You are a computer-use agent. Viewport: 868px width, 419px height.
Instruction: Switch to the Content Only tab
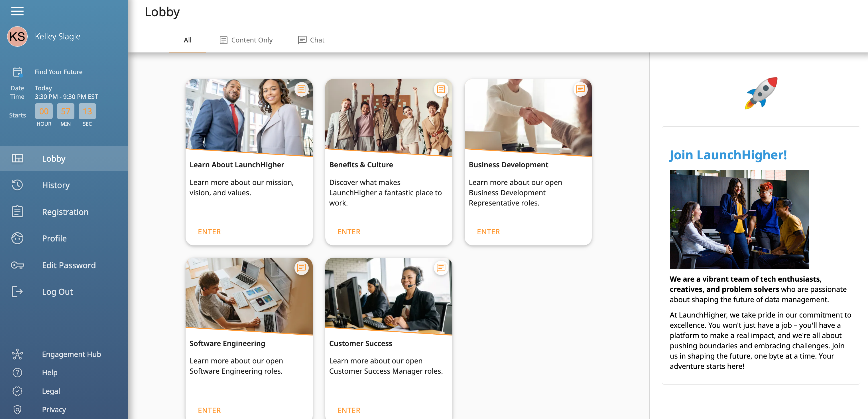[x=246, y=40]
